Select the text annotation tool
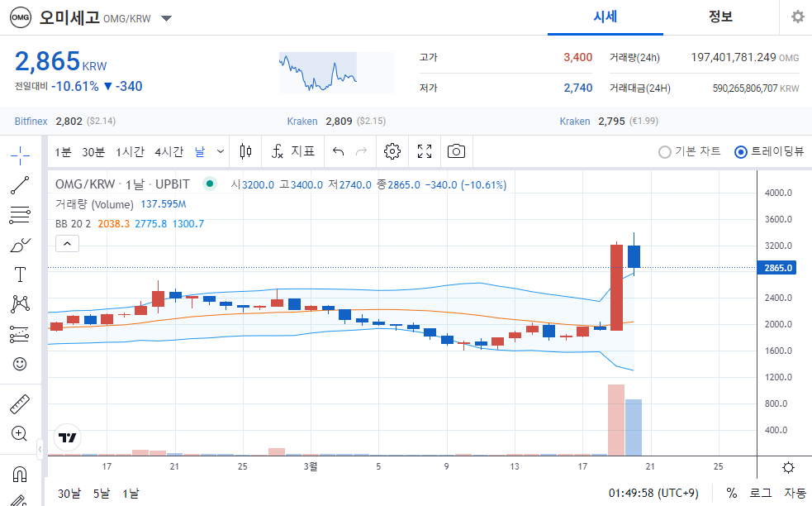The image size is (812, 506). coord(20,274)
